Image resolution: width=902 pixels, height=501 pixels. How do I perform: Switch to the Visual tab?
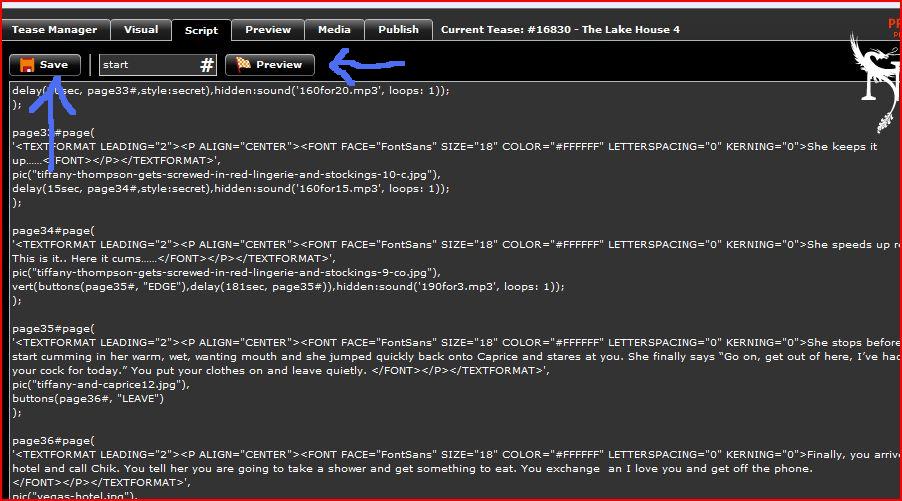(x=141, y=30)
